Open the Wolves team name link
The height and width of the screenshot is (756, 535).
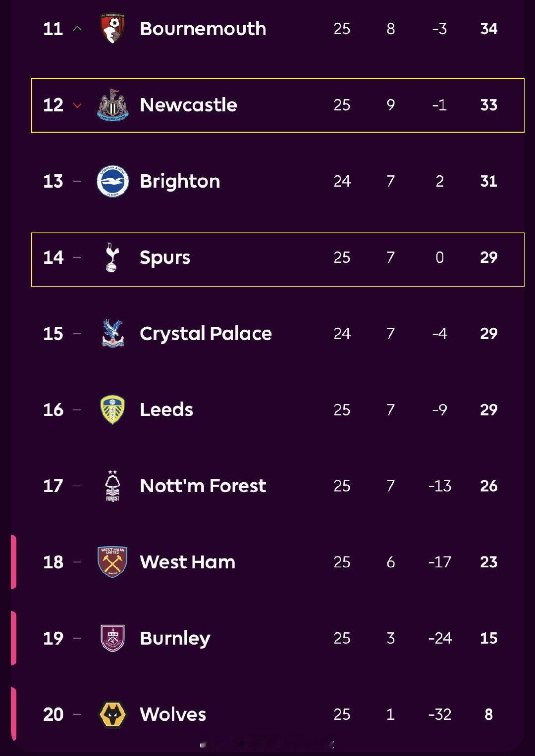coord(173,714)
